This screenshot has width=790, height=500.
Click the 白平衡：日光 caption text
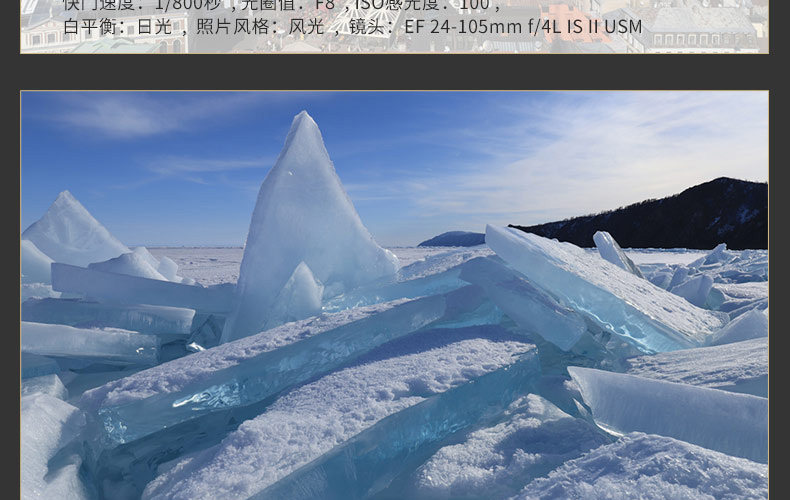118,26
